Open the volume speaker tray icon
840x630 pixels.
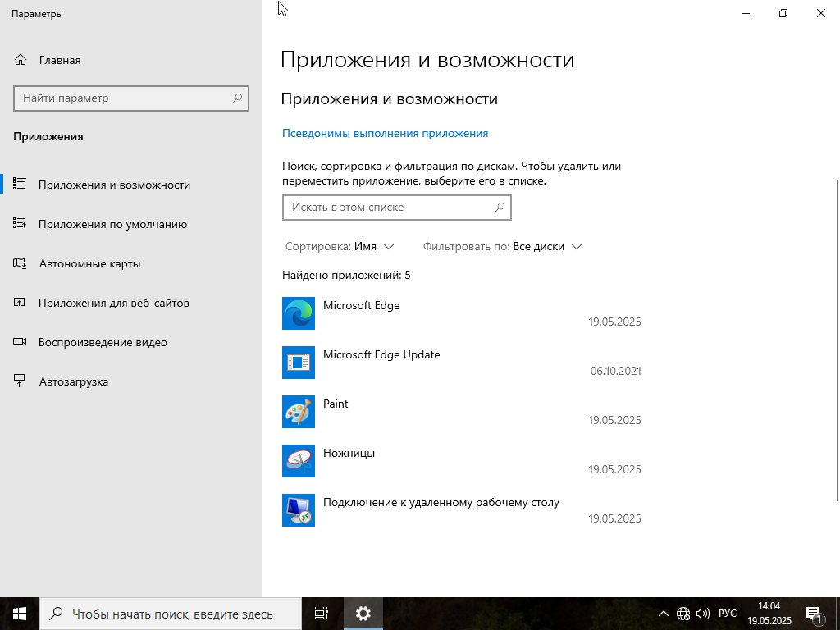tap(702, 614)
